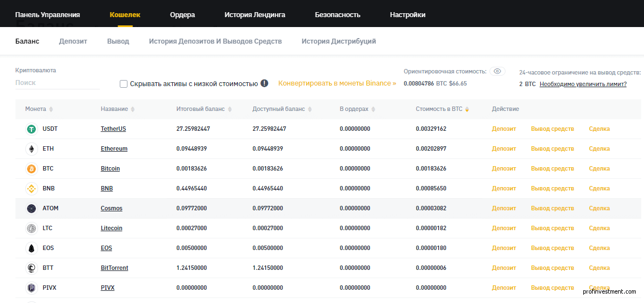Open the Ethereum name link
Image resolution: width=644 pixels, height=303 pixels.
(114, 148)
